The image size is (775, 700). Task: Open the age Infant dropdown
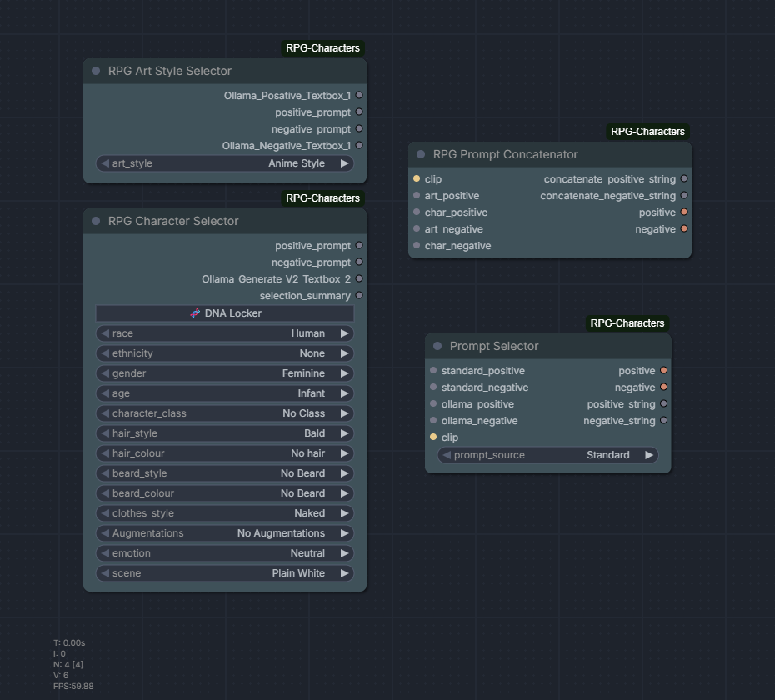point(225,393)
